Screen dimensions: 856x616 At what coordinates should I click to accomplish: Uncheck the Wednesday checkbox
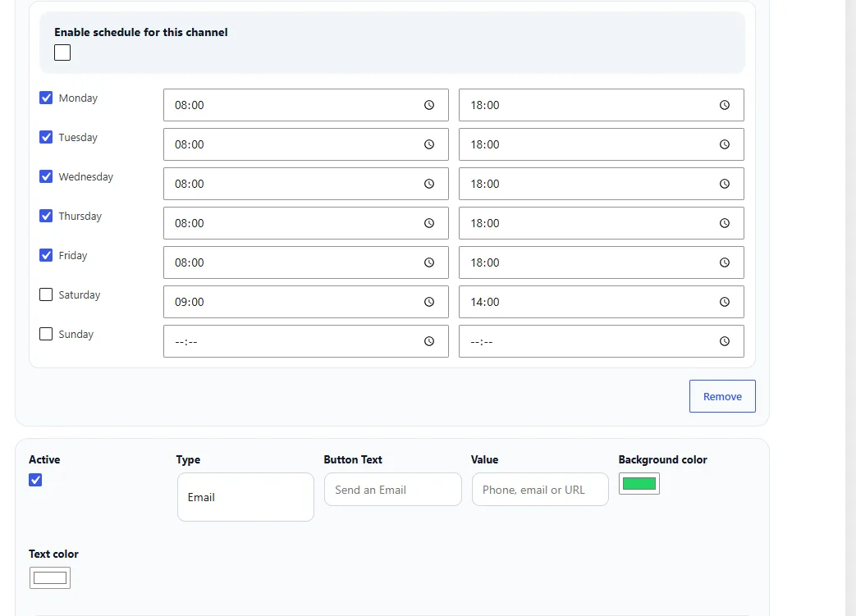(x=46, y=176)
